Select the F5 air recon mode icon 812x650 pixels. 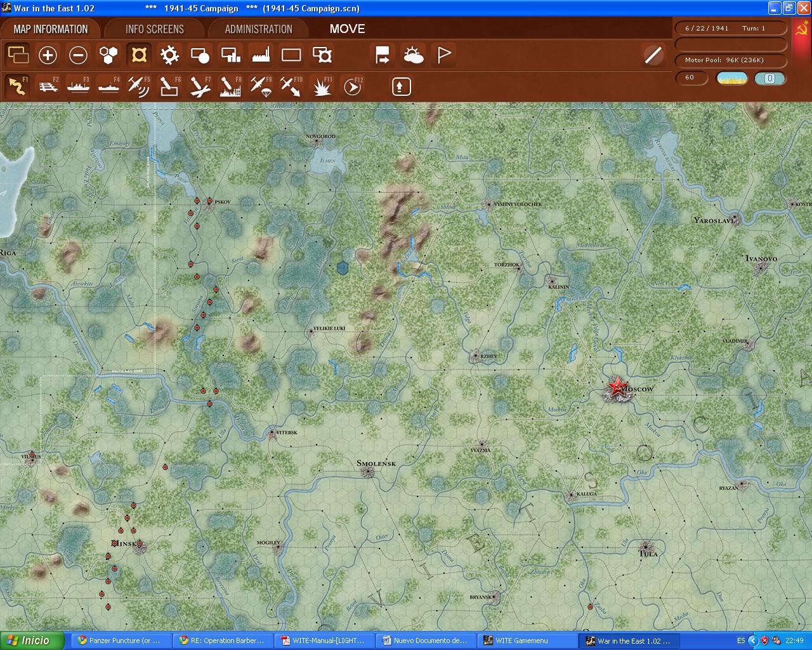139,86
